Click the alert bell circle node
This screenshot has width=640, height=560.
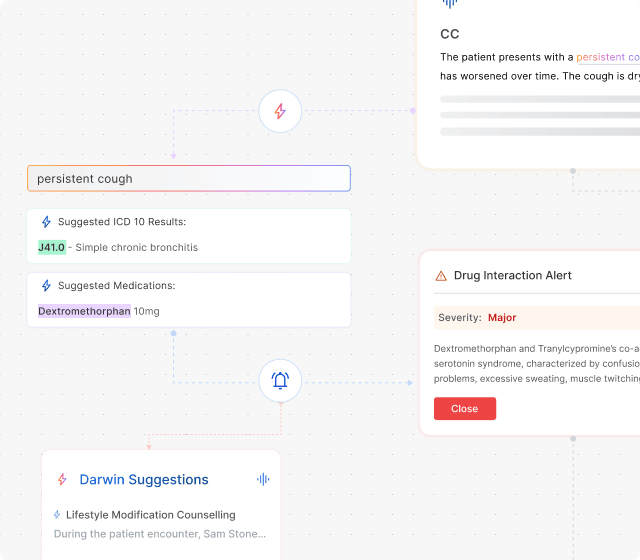tap(280, 381)
